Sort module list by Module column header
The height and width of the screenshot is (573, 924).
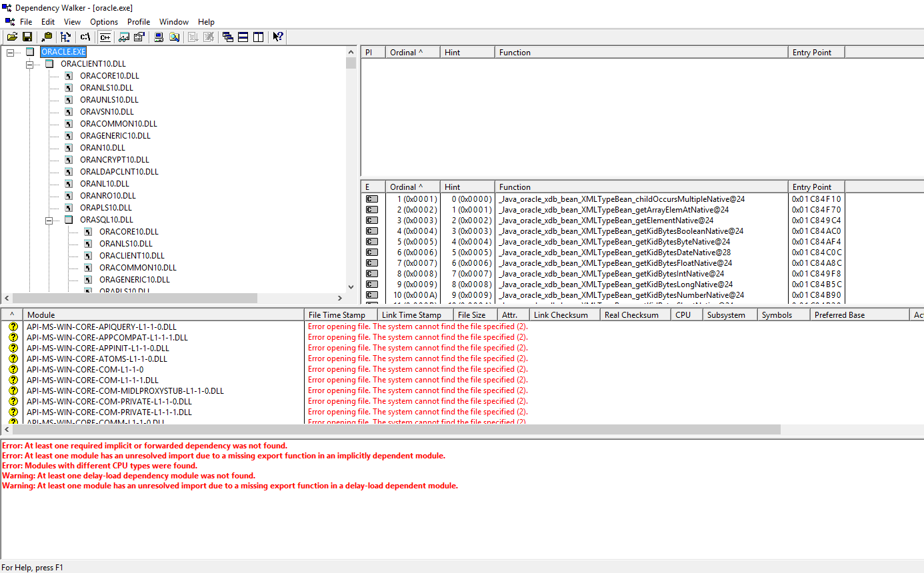(163, 315)
